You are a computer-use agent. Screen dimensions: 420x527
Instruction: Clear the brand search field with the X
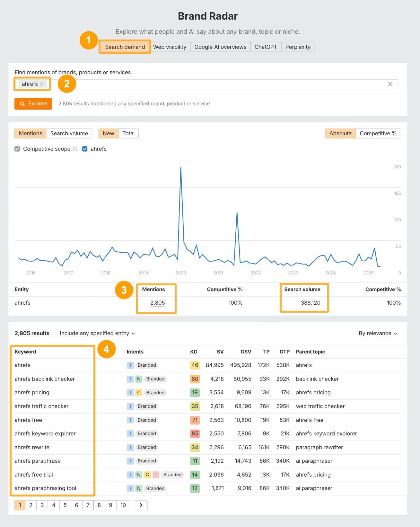click(x=390, y=84)
